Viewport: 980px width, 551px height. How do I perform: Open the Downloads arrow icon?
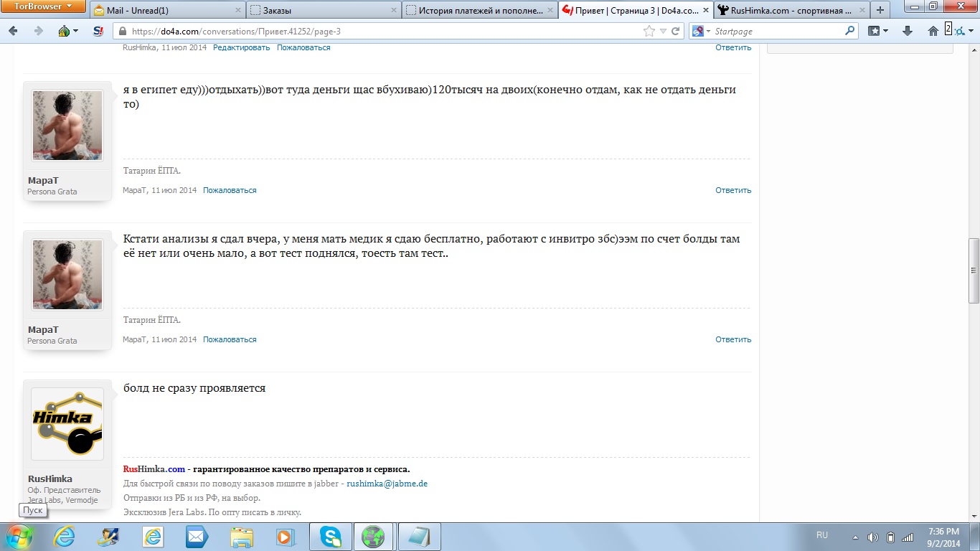click(x=907, y=31)
